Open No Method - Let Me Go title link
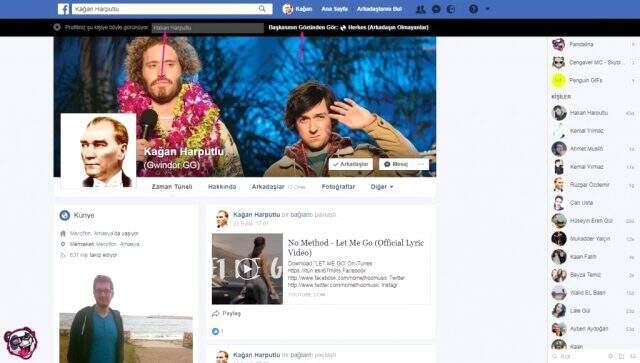 (356, 247)
